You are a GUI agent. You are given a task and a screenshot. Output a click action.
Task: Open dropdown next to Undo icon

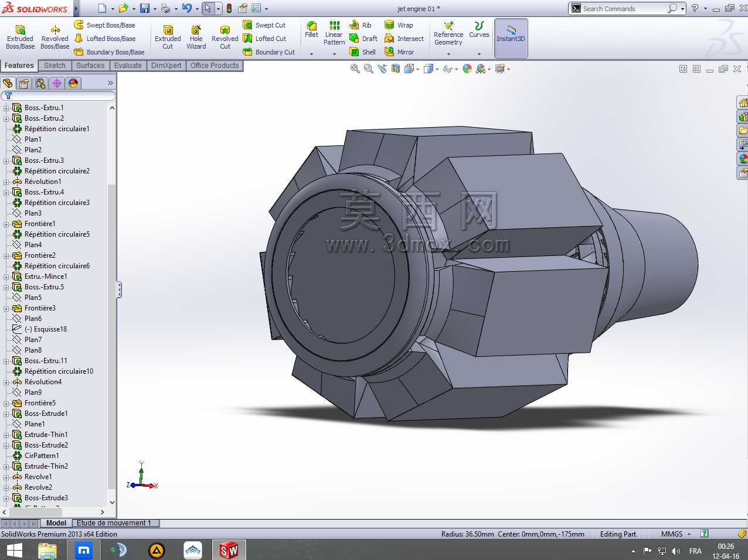[x=197, y=9]
